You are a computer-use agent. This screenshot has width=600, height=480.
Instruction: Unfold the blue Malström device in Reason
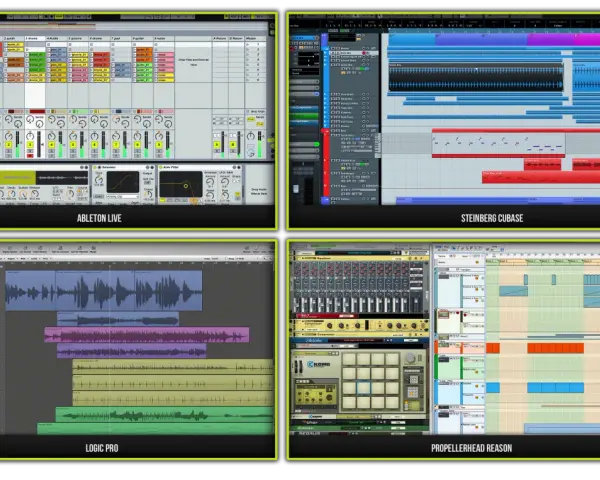(295, 340)
